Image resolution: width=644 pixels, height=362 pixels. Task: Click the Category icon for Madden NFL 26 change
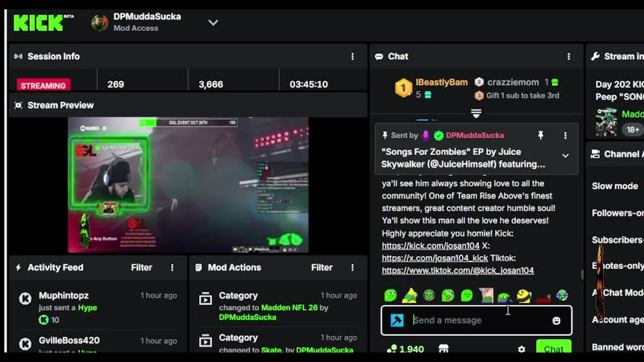coord(205,300)
